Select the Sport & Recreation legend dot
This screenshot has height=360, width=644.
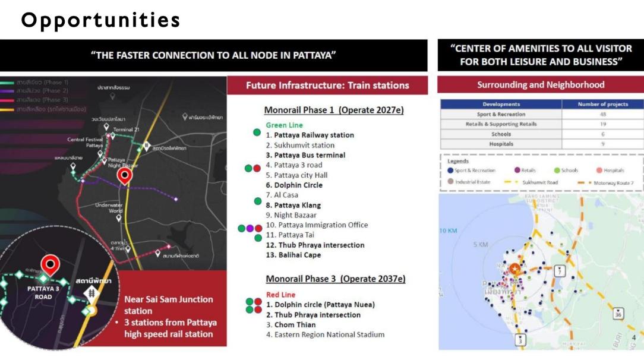450,170
